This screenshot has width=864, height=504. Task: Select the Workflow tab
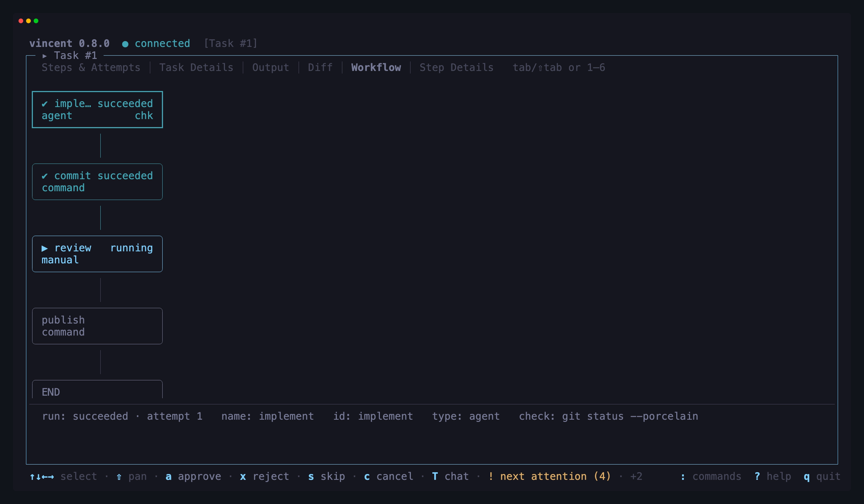pyautogui.click(x=376, y=68)
